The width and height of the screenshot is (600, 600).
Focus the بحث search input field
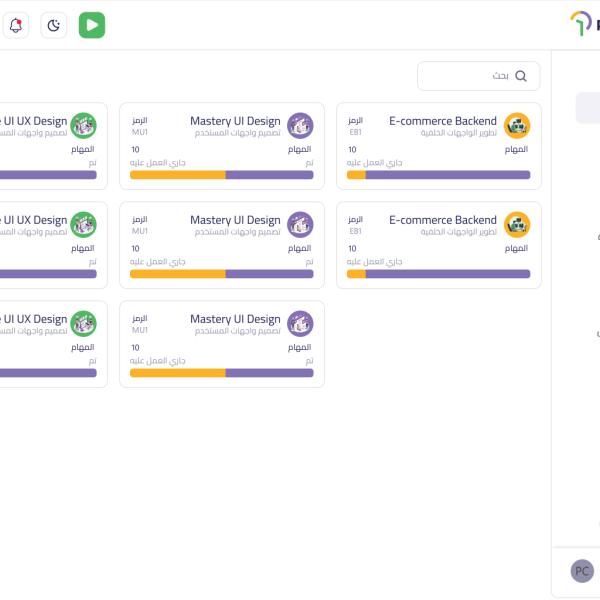[470, 76]
